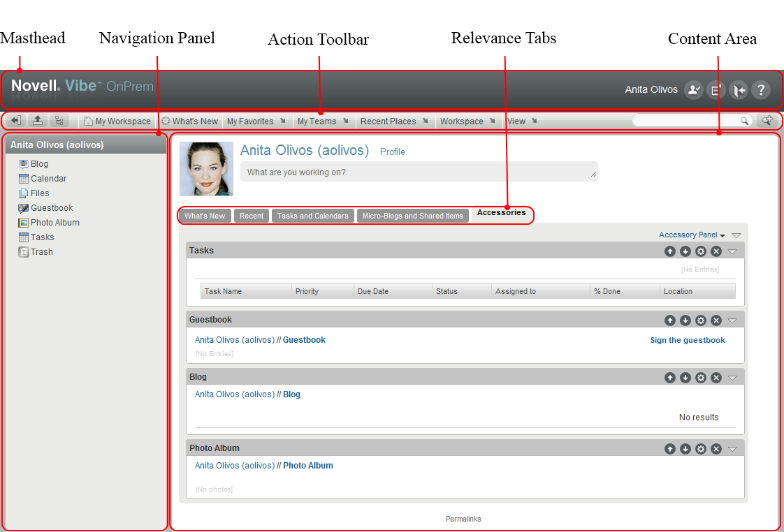The width and height of the screenshot is (784, 532).
Task: Open Guestbook accessory settings gear
Action: click(701, 320)
